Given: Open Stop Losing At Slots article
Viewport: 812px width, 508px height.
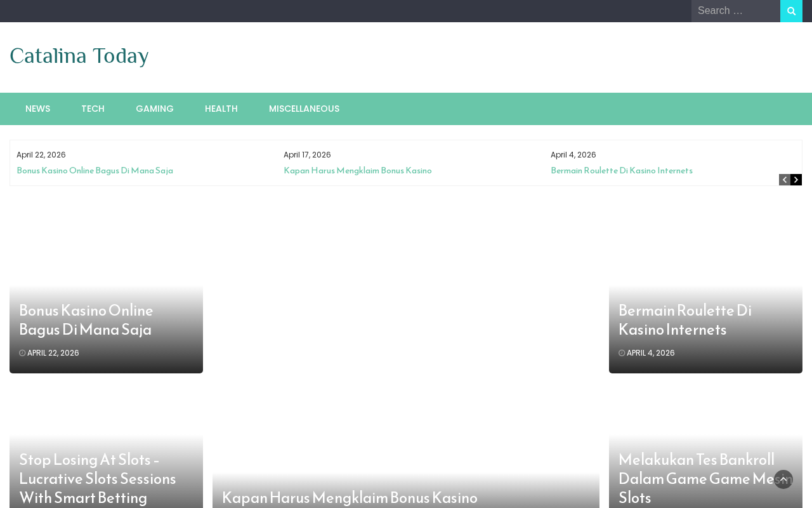Looking at the screenshot, I should (98, 478).
